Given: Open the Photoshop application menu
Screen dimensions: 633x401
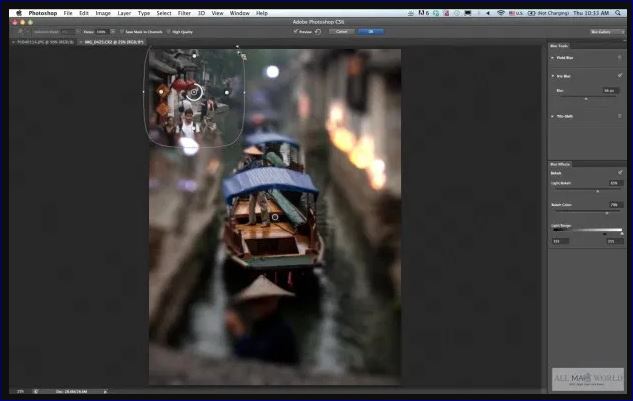Looking at the screenshot, I should point(43,13).
